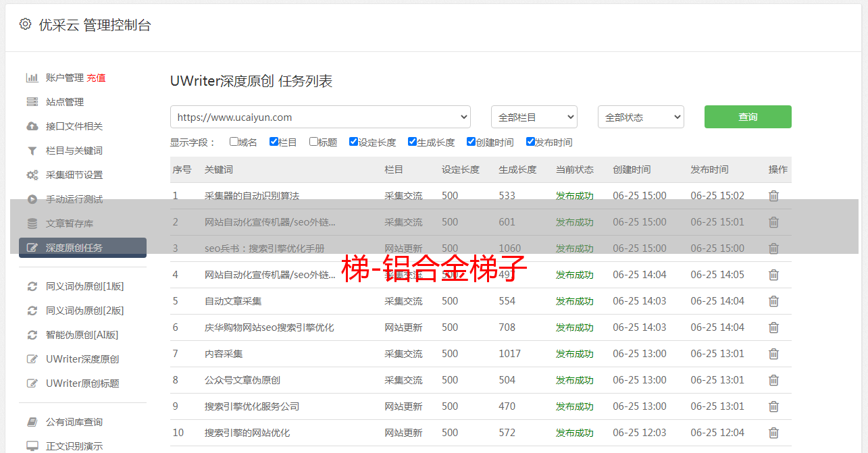Click keyword 搜索引擎的网站优化

(x=247, y=433)
